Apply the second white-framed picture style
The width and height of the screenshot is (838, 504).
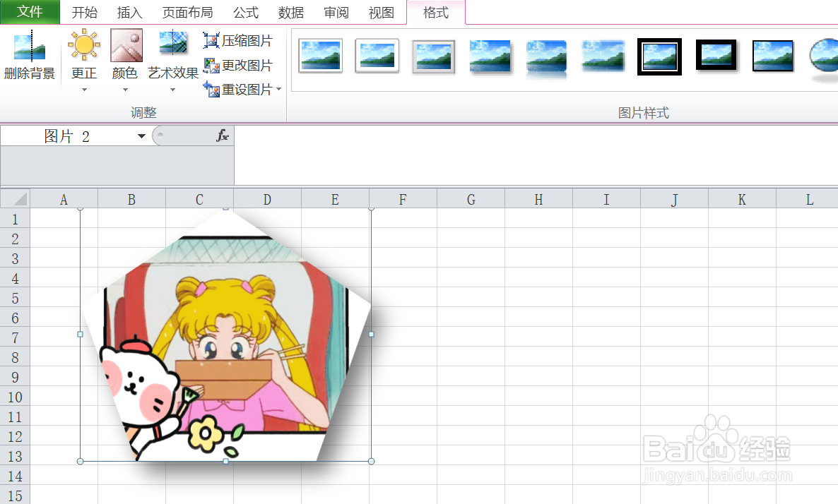pyautogui.click(x=377, y=56)
